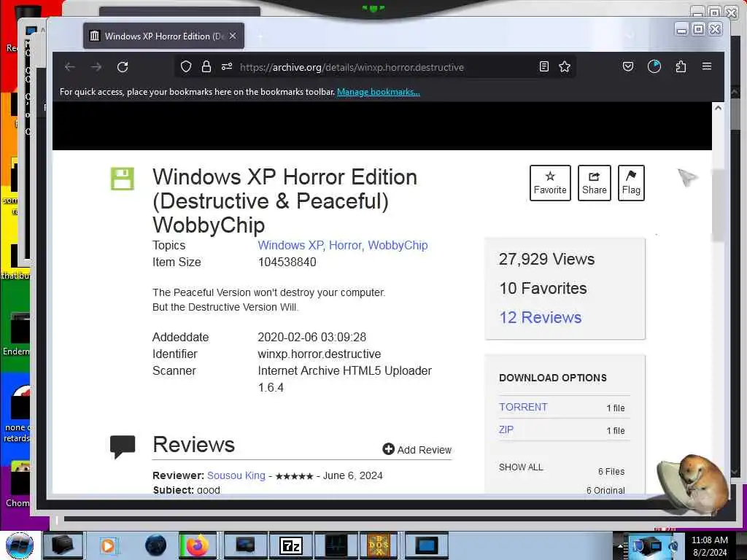
Task: Click the padlock site security icon
Action: tap(206, 66)
